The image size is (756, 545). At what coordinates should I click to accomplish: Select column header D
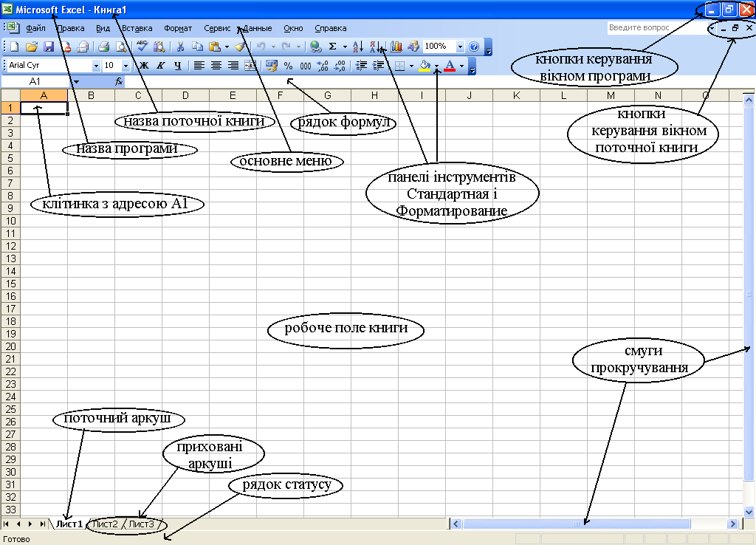[185, 95]
